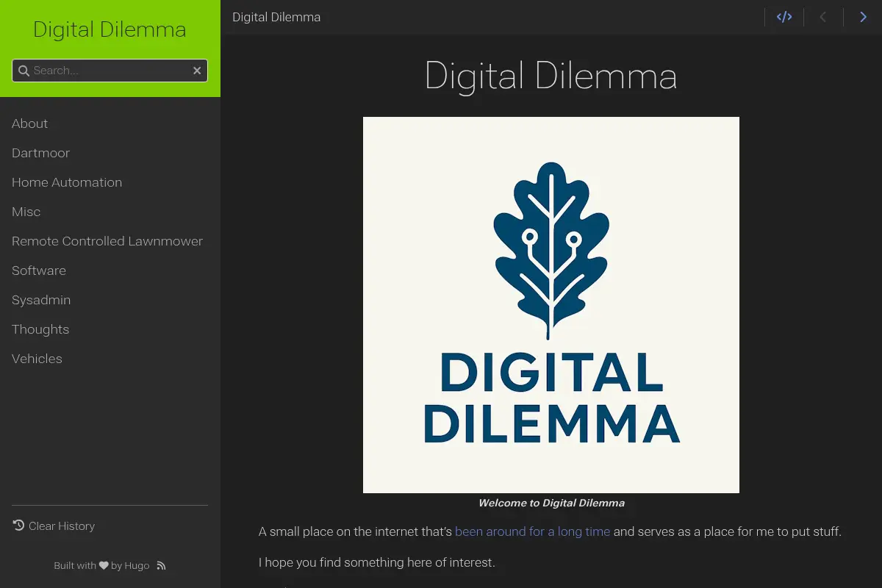
Task: Follow the 'been around for a long time' link
Action: click(532, 531)
